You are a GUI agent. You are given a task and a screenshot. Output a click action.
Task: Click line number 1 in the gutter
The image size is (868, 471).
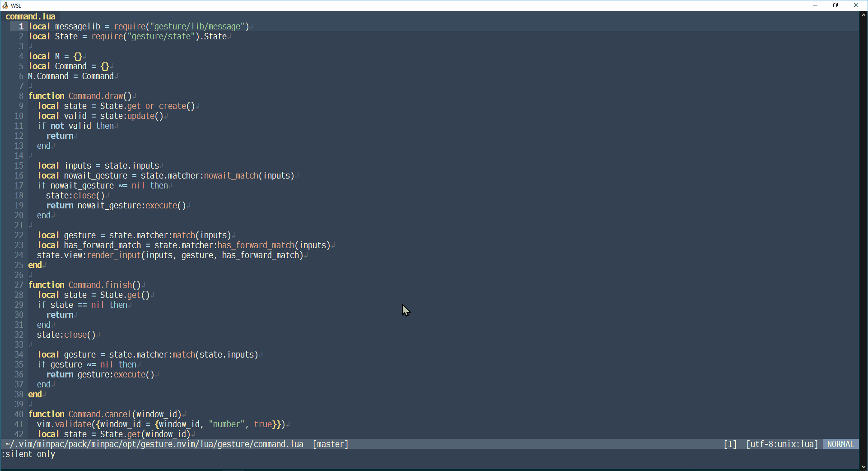coord(21,27)
